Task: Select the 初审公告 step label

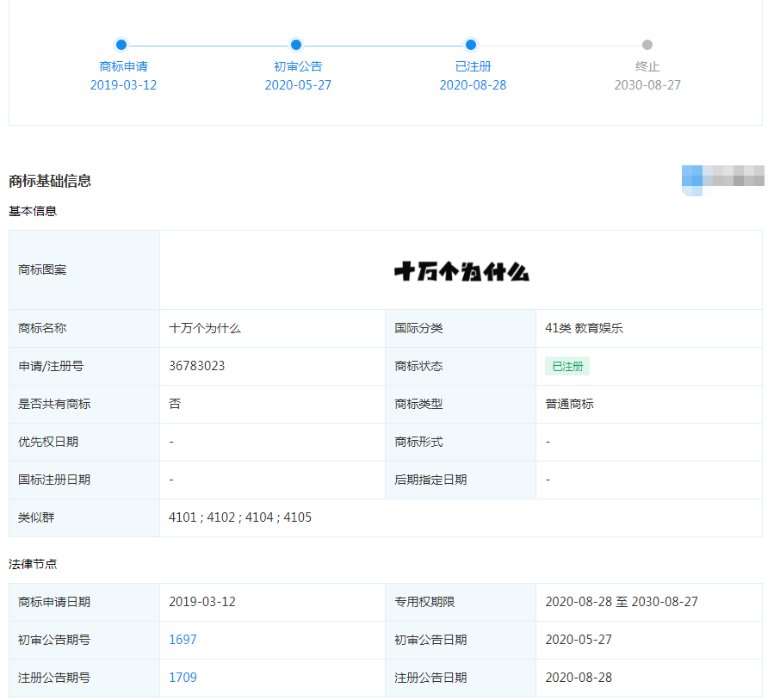Action: point(298,66)
